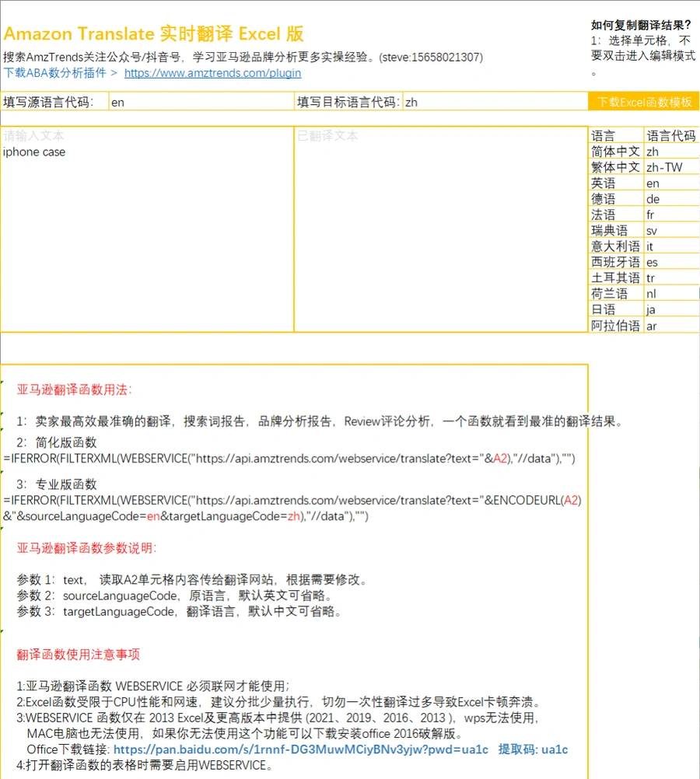Click the 提取码: ua1c text
Image resolution: width=700 pixels, height=779 pixels.
coord(533,749)
